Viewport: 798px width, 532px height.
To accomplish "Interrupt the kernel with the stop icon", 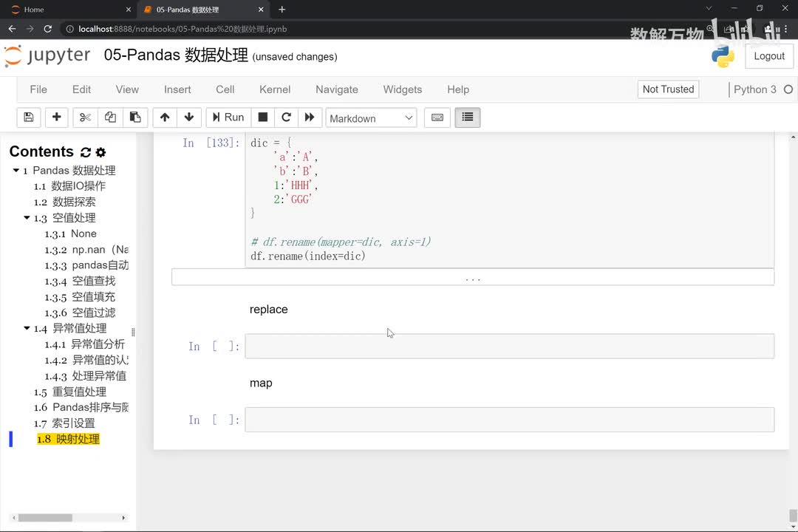I will pyautogui.click(x=262, y=117).
